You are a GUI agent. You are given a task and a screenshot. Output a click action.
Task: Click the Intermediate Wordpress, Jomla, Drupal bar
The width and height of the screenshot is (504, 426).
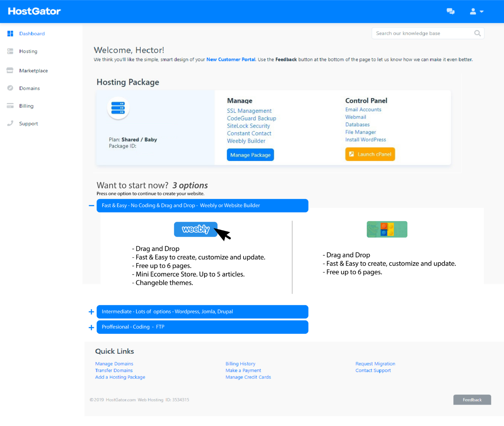[x=202, y=312]
